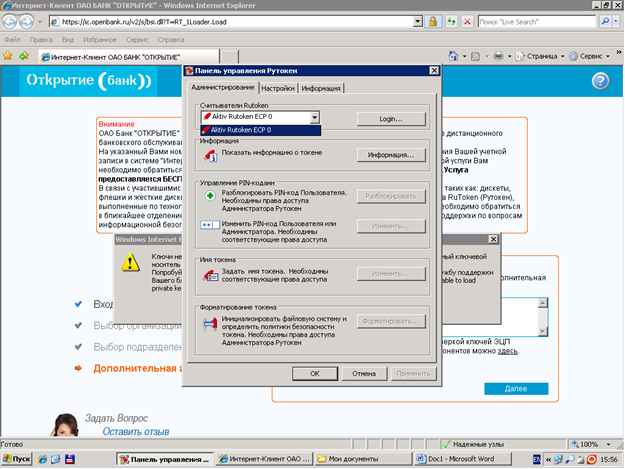
Task: Open the Rutoken reader dropdown arrow
Action: (314, 117)
